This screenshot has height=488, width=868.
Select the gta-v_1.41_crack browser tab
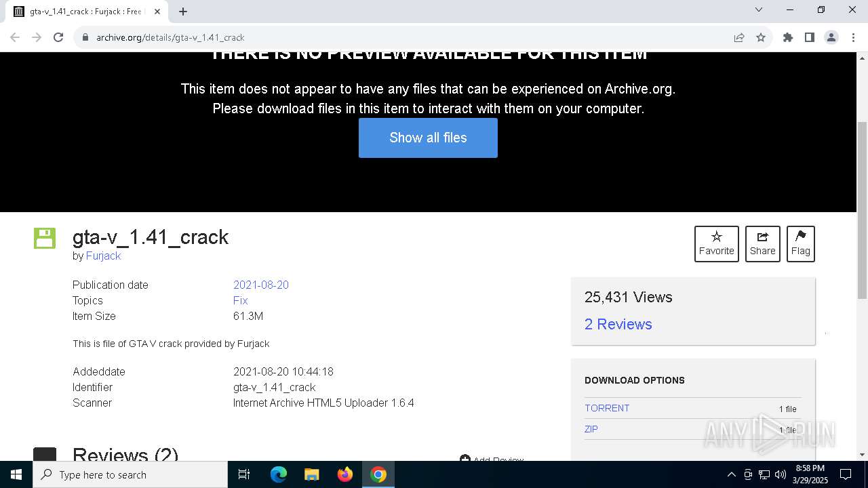tap(85, 12)
